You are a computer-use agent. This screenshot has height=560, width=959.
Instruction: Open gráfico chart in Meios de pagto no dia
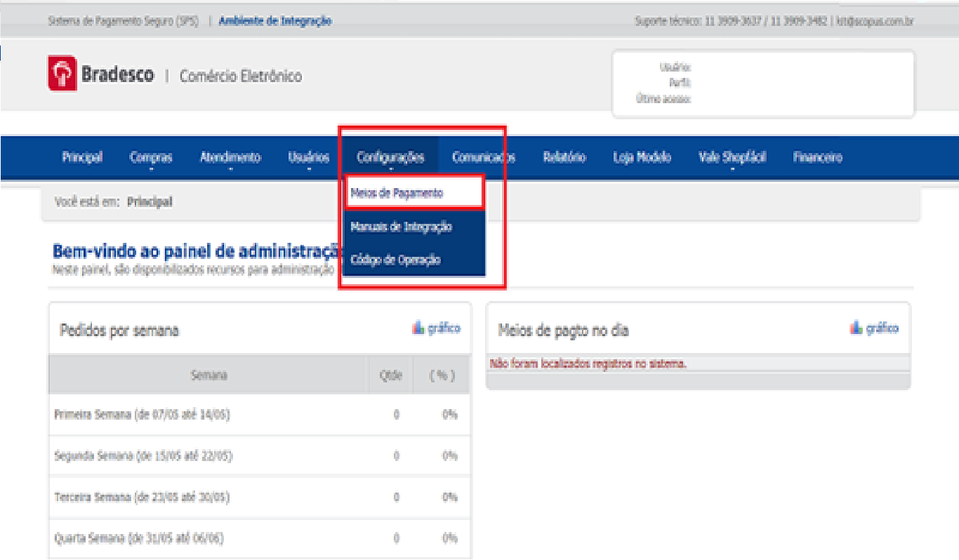[874, 328]
